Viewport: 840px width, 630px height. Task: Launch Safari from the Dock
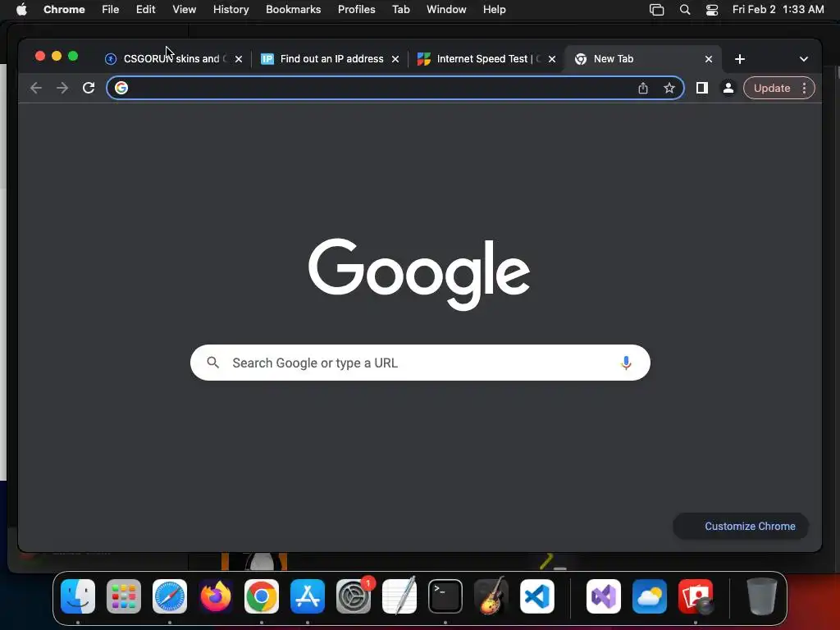170,596
